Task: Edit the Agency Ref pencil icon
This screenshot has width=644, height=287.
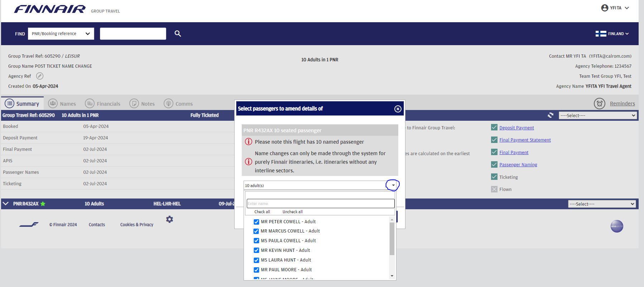Action: 40,76
